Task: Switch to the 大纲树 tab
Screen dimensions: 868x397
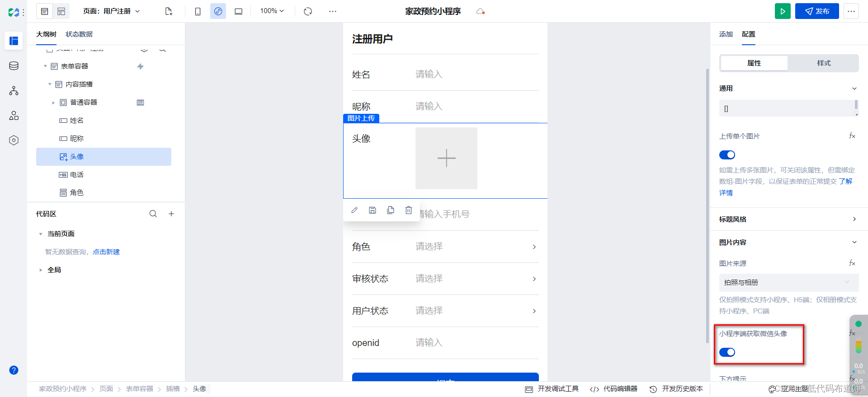Action: click(x=46, y=34)
